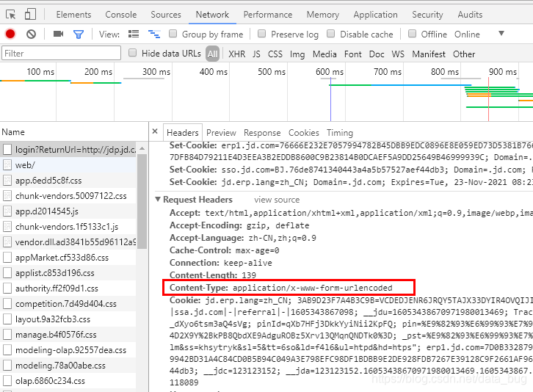This screenshot has height=392, width=533.
Task: Tick the Offline checkbox
Action: click(413, 34)
